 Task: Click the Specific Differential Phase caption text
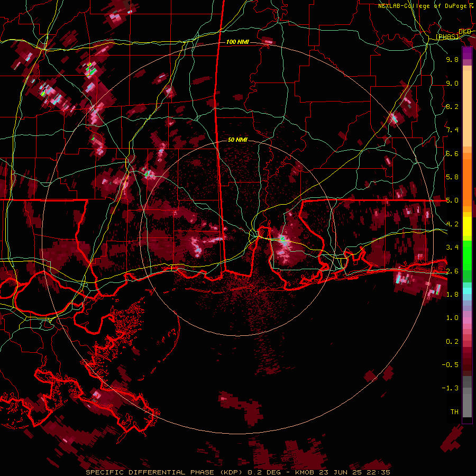point(237,472)
